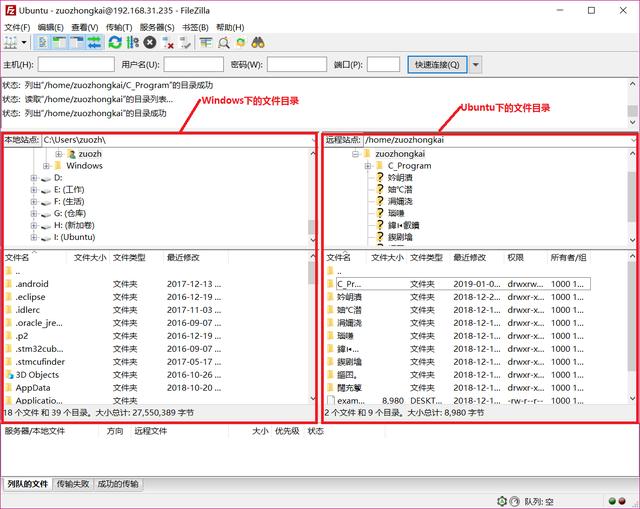Open the 编辑(E) menu
The image size is (640, 509).
pyautogui.click(x=51, y=27)
